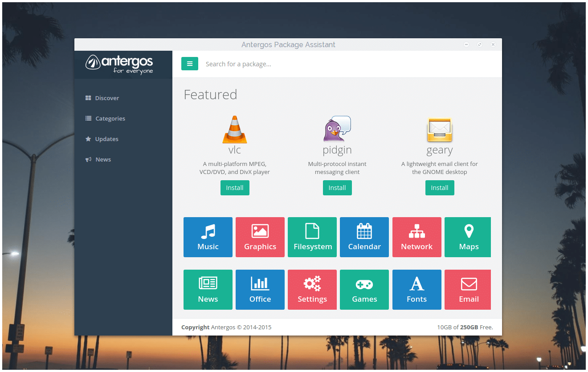Click the VLC traffic cone icon
Viewport: 588px width, 372px height.
235,129
